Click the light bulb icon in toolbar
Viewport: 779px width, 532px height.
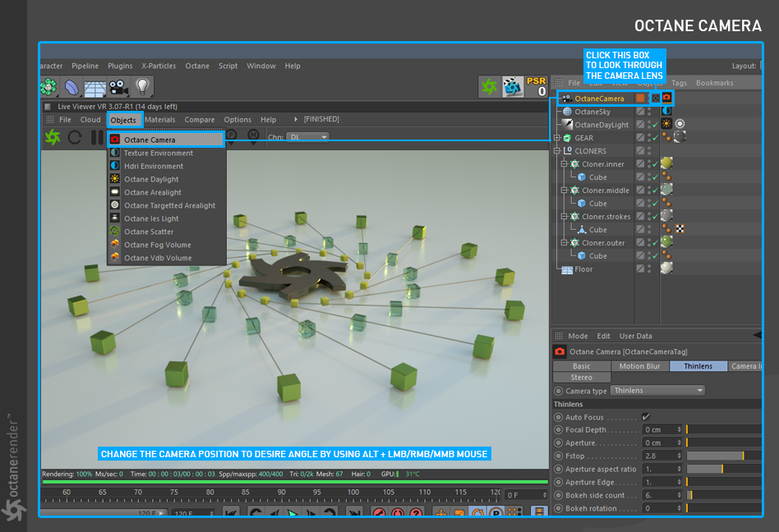pos(143,86)
